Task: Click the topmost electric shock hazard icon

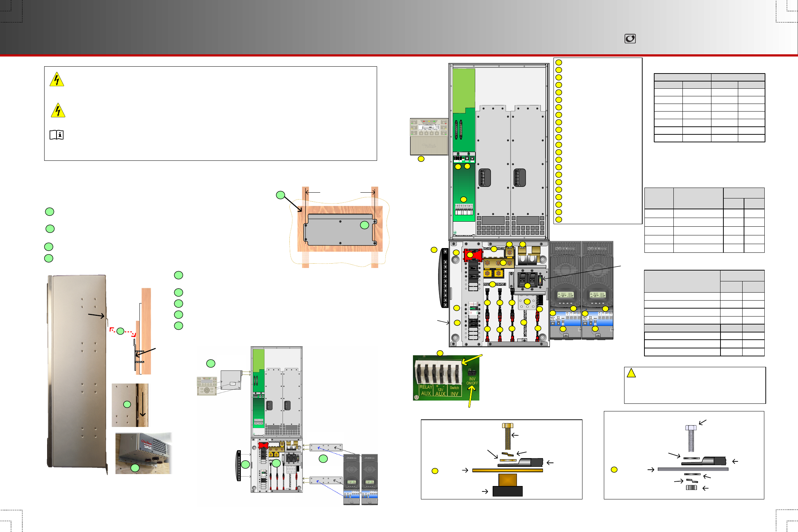Action: [x=57, y=80]
